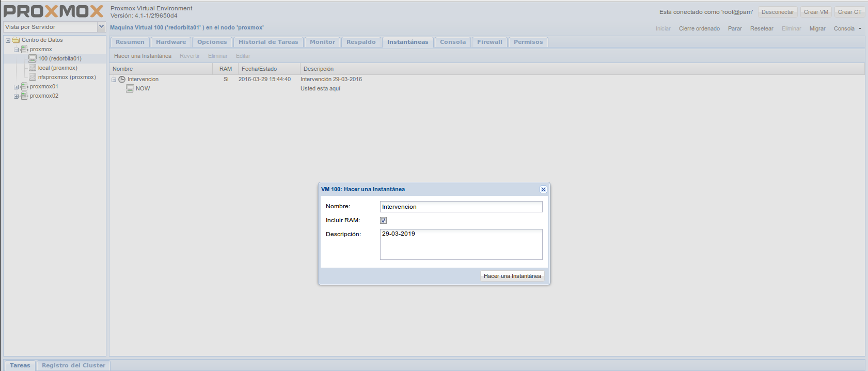Viewport: 868px width, 371px height.
Task: Click the Nombre input field
Action: 461,207
